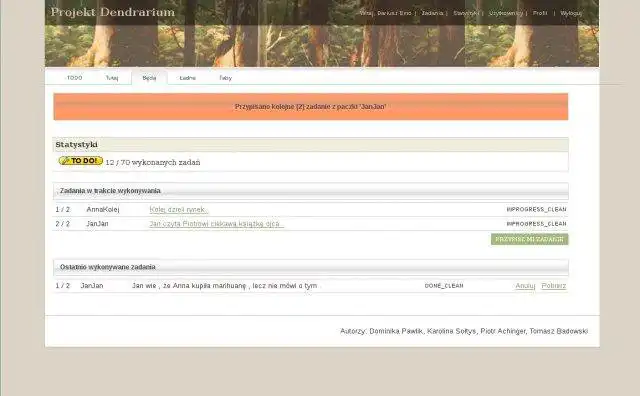Viewport: 640px width, 396px height.
Task: Open the TODO tab
Action: (x=74, y=78)
